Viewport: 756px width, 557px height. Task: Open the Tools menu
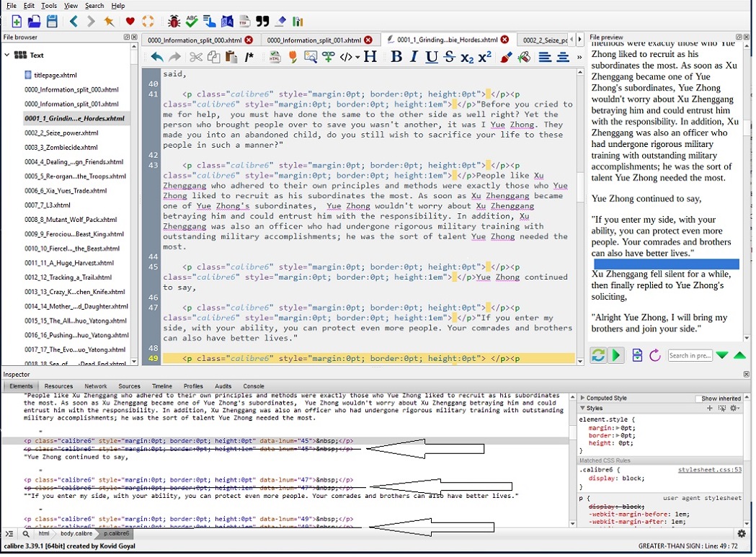[49, 6]
